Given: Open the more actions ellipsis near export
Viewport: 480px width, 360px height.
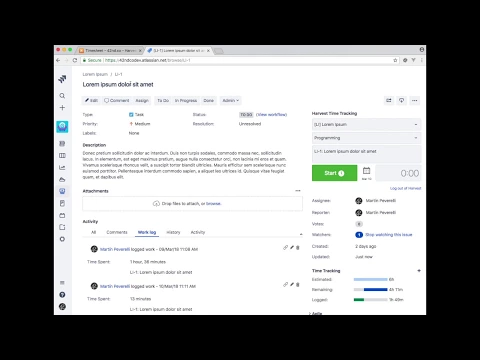Looking at the screenshot, I should click(x=414, y=100).
